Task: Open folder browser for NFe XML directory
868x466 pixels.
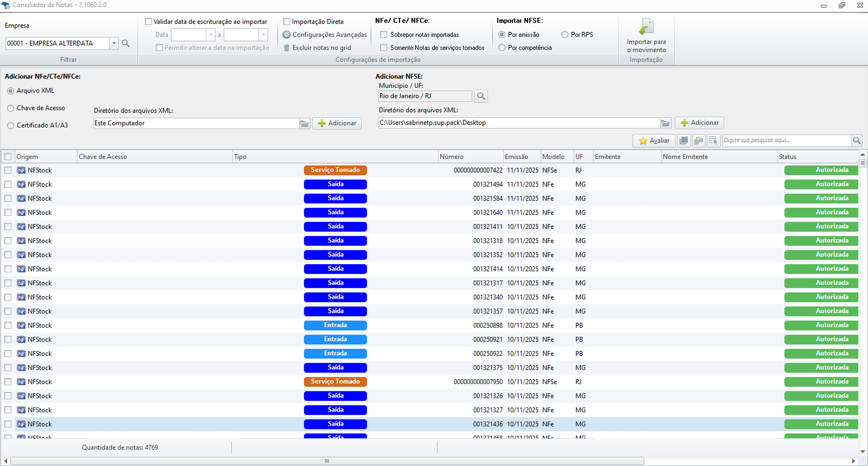Action: (305, 124)
